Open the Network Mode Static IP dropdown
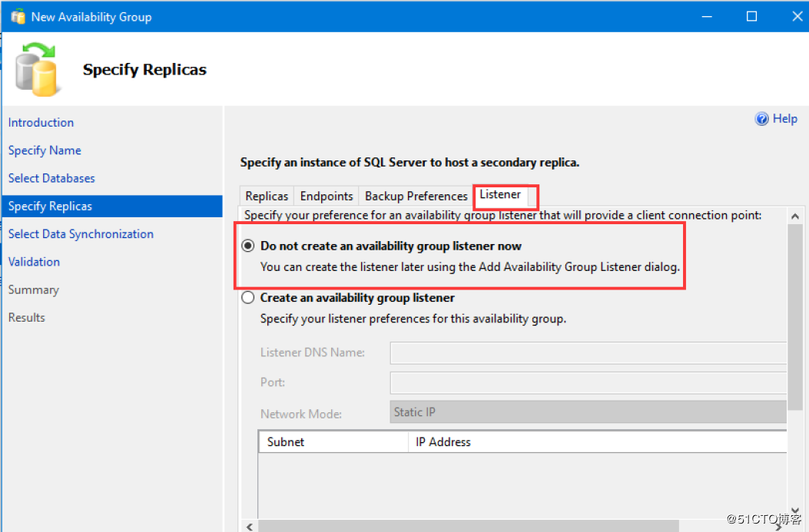Viewport: 809px width, 532px height. pos(589,412)
